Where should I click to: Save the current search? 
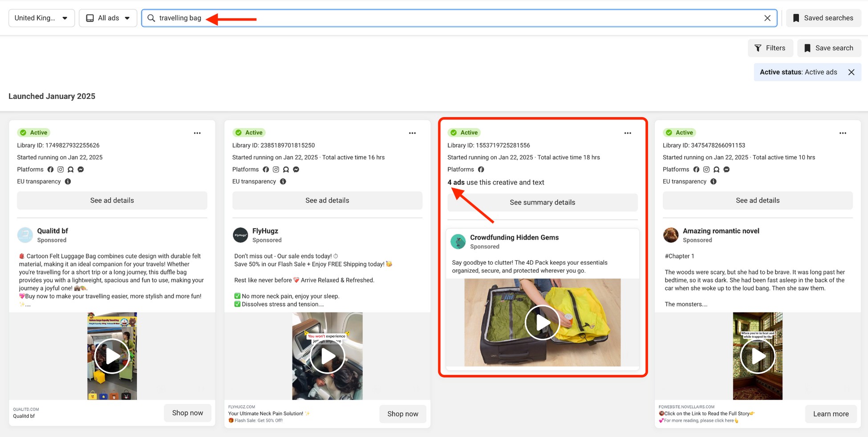829,48
